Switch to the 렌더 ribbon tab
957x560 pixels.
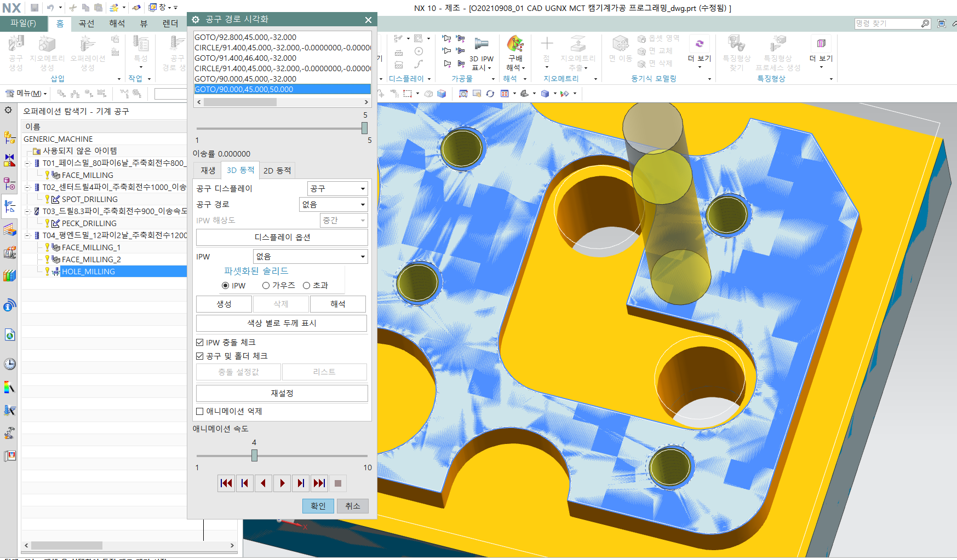tap(170, 24)
